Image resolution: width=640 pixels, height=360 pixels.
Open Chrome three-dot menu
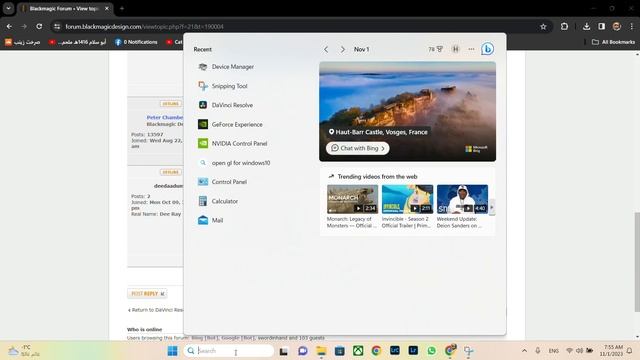coord(631,27)
